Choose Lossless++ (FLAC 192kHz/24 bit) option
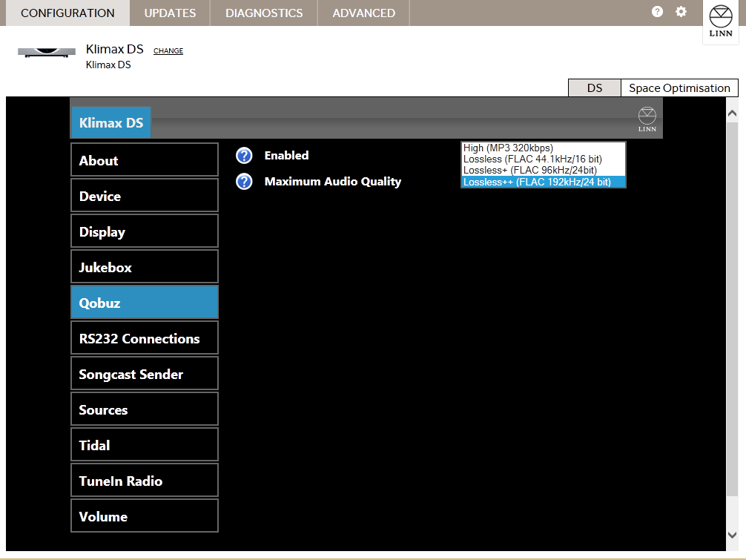Viewport: 746px width, 560px height. click(x=544, y=182)
